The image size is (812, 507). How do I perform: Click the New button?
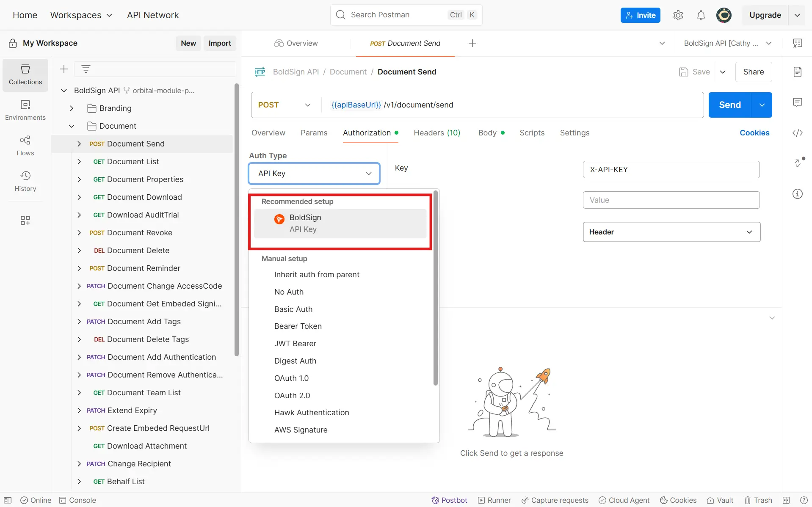(x=188, y=43)
